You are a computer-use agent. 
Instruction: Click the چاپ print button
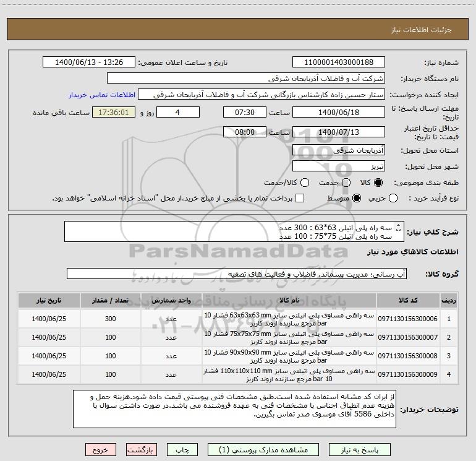click(182, 450)
